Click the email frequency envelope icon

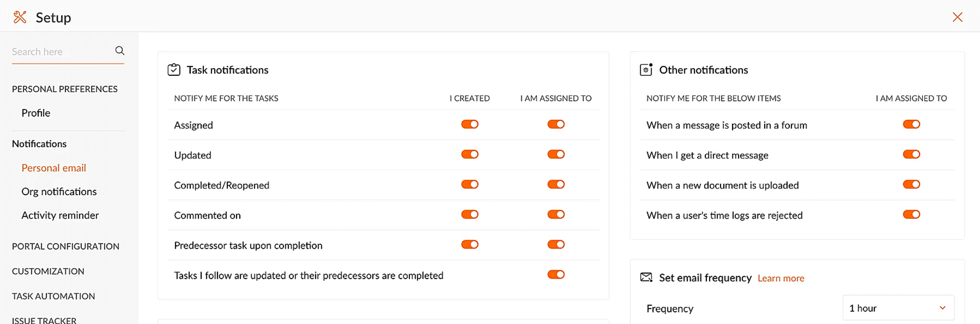[x=646, y=277]
